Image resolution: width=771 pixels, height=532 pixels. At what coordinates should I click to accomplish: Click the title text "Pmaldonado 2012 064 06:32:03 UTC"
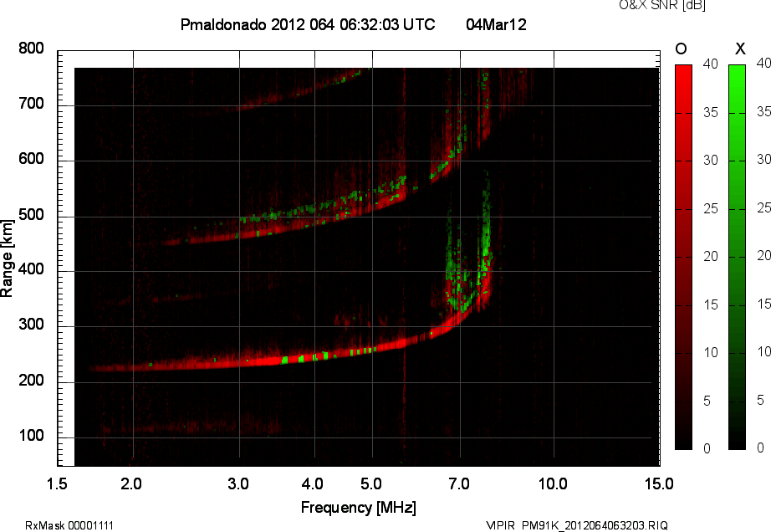click(x=308, y=24)
